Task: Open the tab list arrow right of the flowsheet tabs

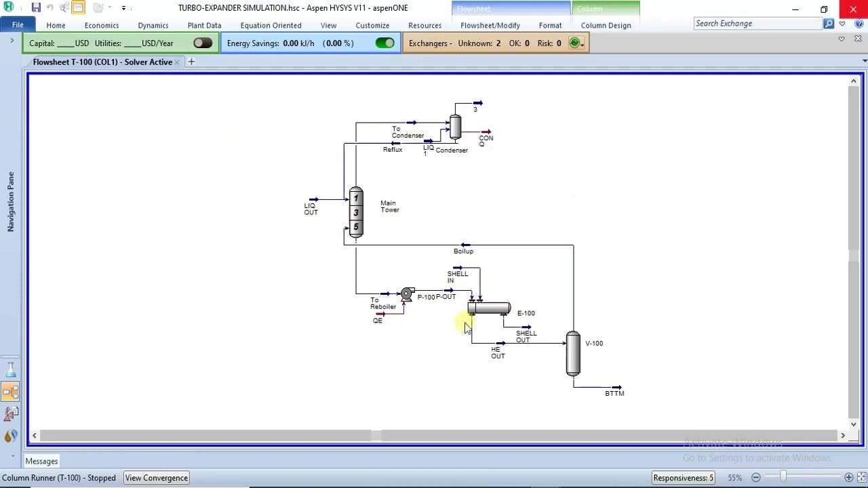Action: click(864, 62)
